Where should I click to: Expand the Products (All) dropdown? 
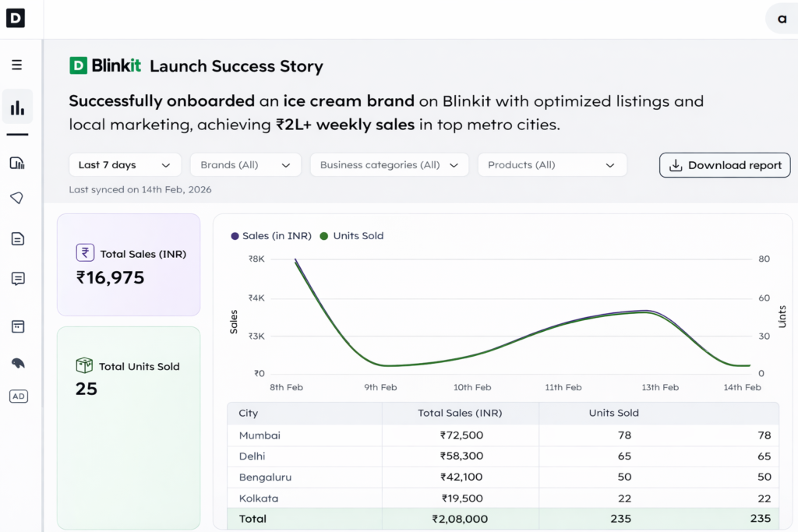click(552, 165)
